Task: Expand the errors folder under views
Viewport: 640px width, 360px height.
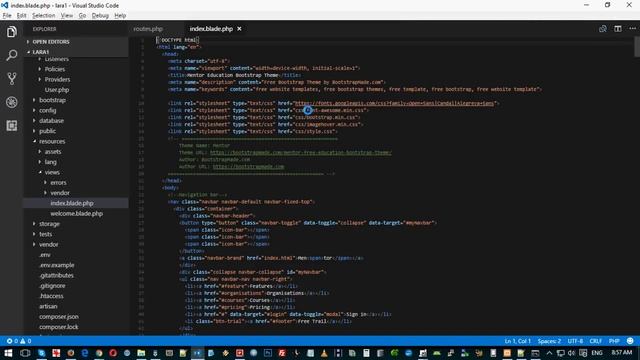Action: [x=58, y=182]
